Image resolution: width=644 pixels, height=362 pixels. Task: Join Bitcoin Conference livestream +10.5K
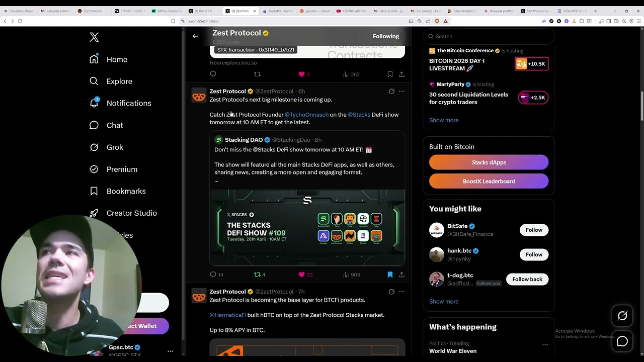(532, 64)
